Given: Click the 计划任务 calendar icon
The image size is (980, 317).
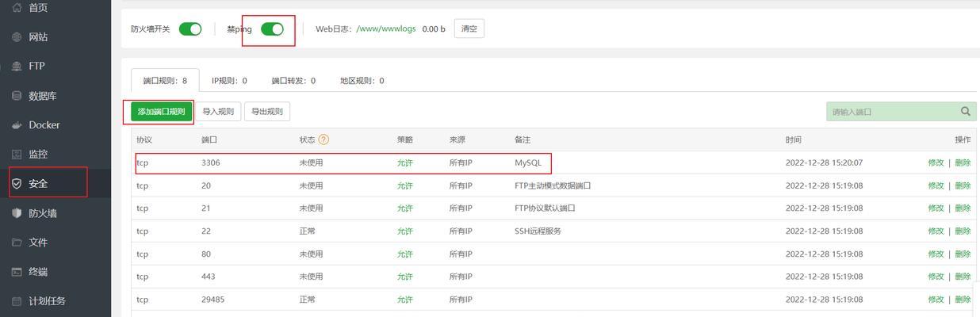Looking at the screenshot, I should pyautogui.click(x=17, y=301).
